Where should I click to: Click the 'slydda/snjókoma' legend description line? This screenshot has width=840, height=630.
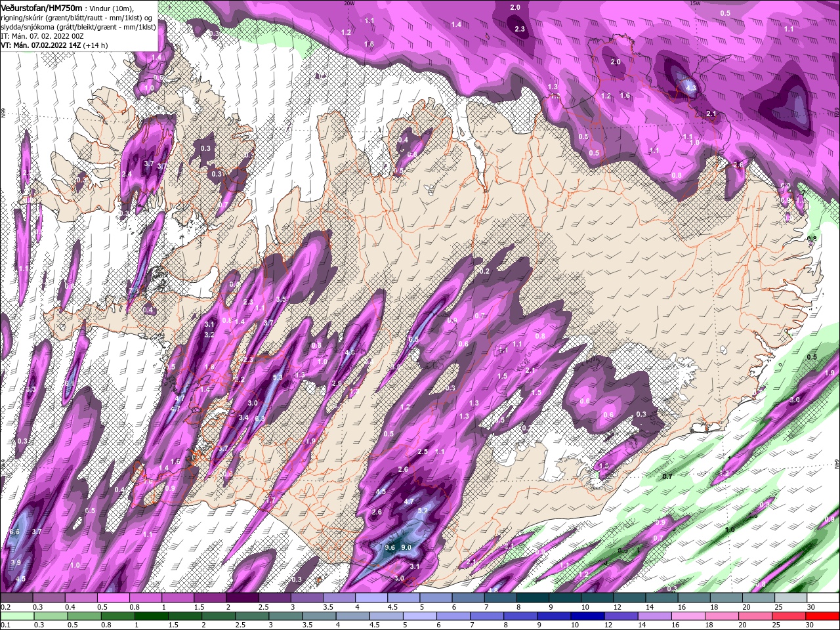78,27
